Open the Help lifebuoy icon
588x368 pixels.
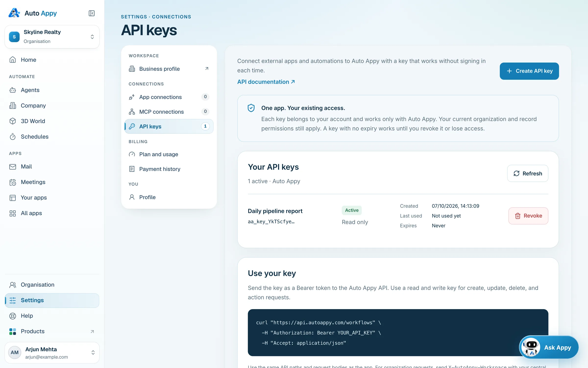click(13, 316)
